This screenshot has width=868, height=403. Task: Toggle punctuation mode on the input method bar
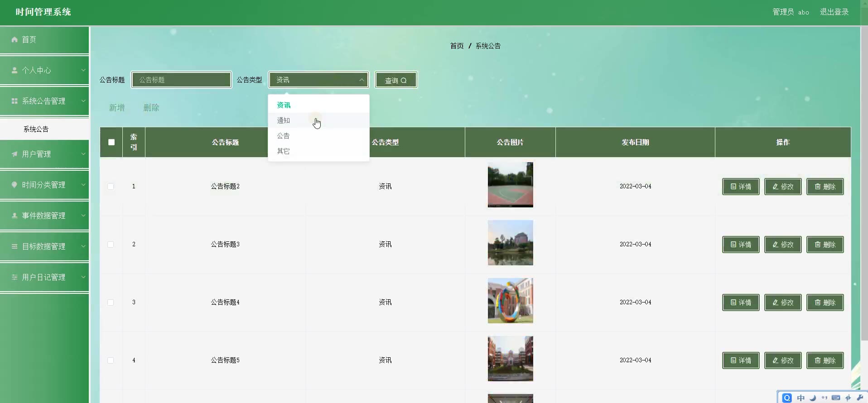[x=824, y=398]
